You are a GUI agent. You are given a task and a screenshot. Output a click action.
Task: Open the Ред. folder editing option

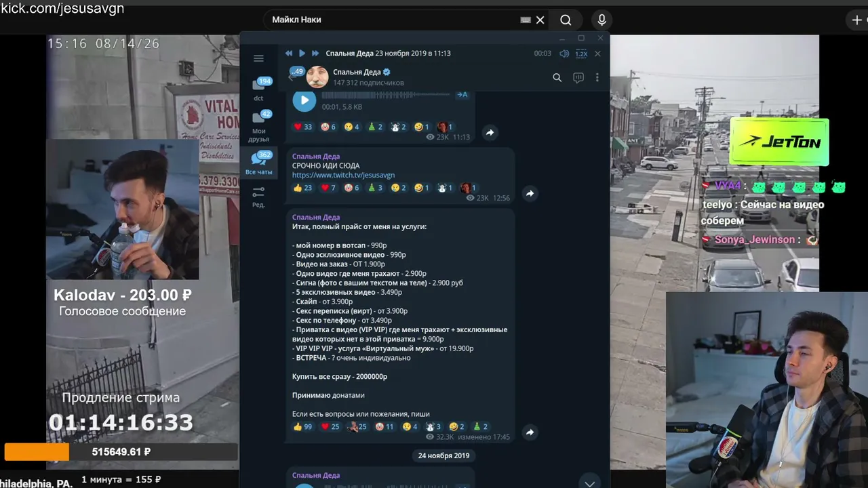pos(258,197)
